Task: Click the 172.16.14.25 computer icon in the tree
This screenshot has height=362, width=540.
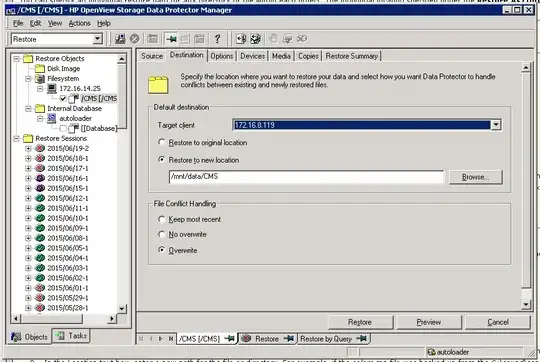Action: (52, 89)
